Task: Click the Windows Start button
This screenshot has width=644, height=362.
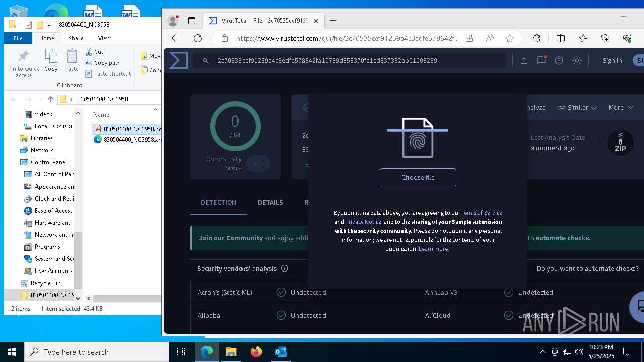Action: click(x=12, y=352)
